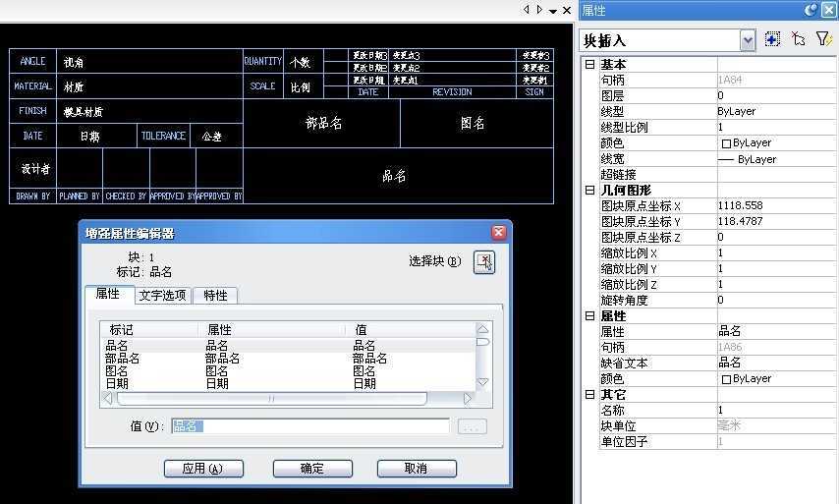Click the 超链接 property row

coord(717,175)
